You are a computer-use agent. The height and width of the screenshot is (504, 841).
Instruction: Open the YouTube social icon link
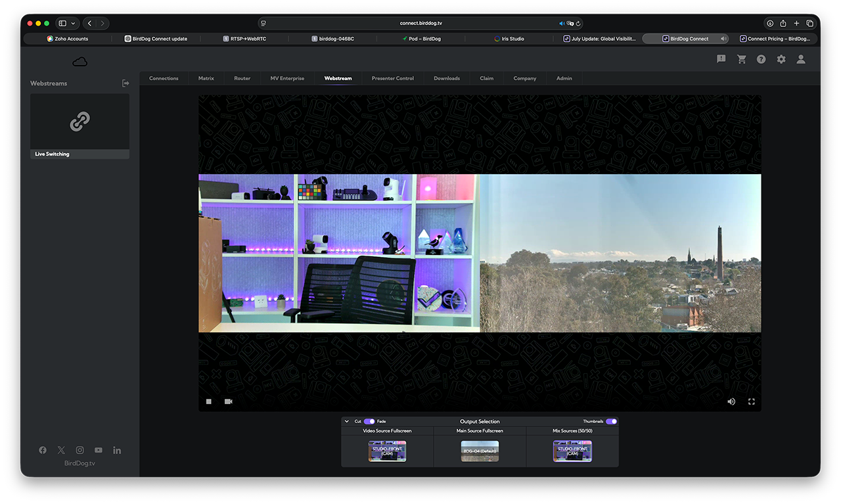pyautogui.click(x=98, y=450)
